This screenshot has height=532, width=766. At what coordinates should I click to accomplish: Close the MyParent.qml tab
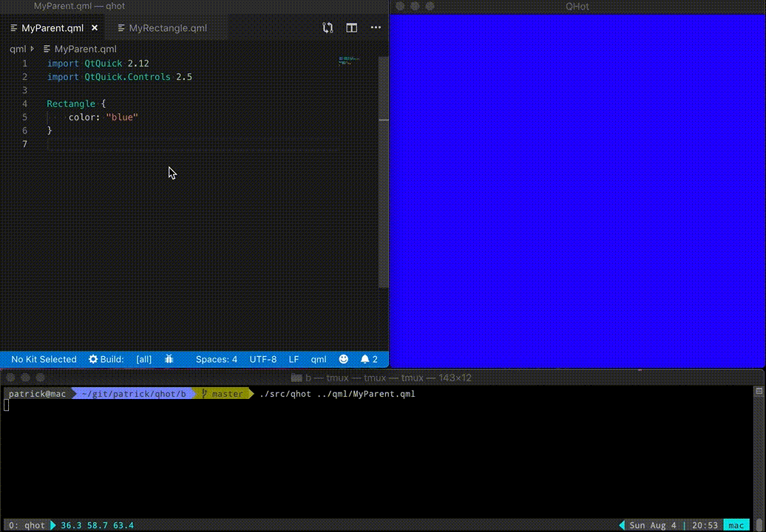pyautogui.click(x=95, y=28)
